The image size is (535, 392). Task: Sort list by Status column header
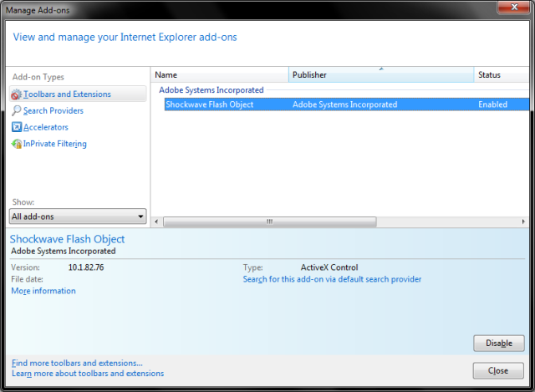point(501,75)
